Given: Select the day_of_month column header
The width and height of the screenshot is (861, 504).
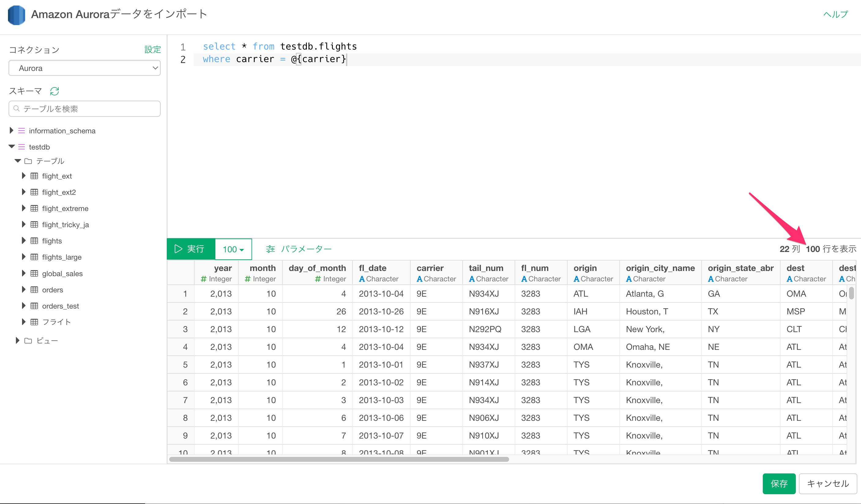Looking at the screenshot, I should point(317,273).
